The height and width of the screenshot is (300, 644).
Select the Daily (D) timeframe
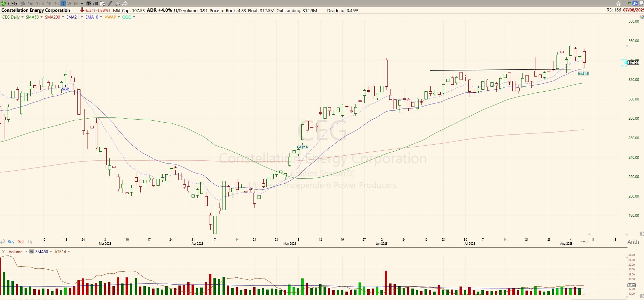63,4
